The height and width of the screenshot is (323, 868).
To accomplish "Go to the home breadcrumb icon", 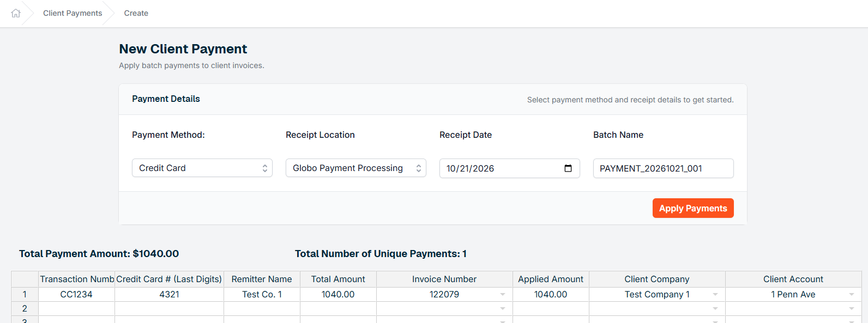I will tap(16, 13).
